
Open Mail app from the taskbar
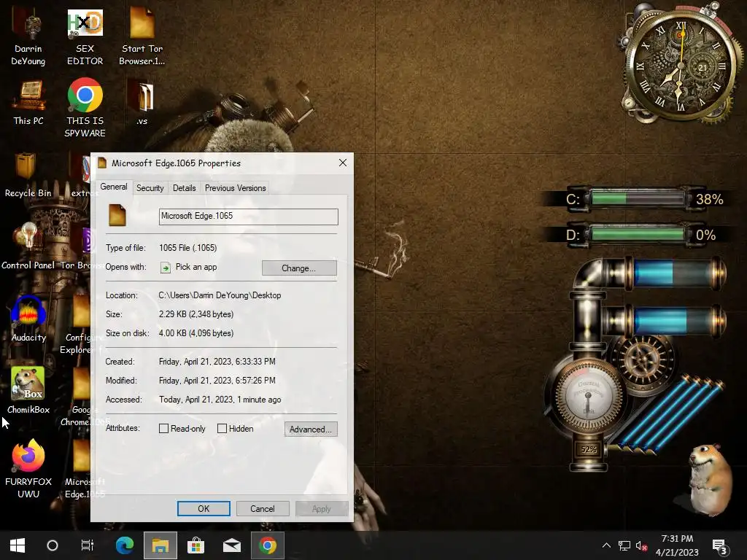tap(232, 545)
